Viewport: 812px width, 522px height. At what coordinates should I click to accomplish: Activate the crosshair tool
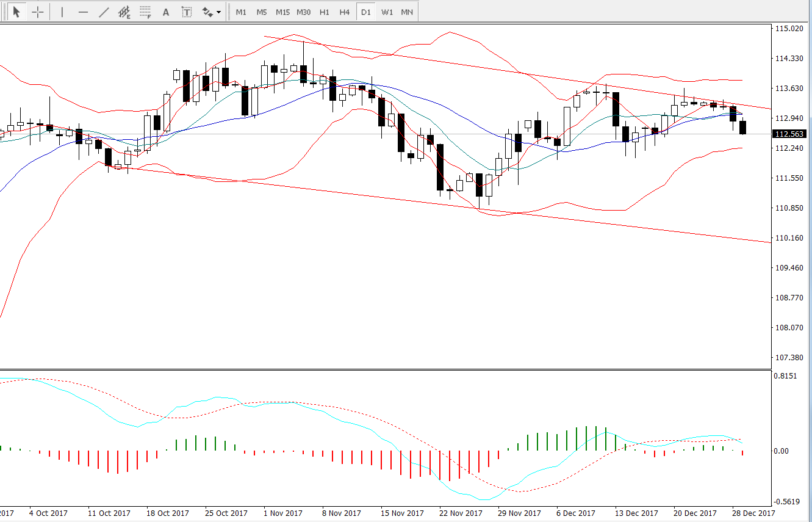[38, 12]
